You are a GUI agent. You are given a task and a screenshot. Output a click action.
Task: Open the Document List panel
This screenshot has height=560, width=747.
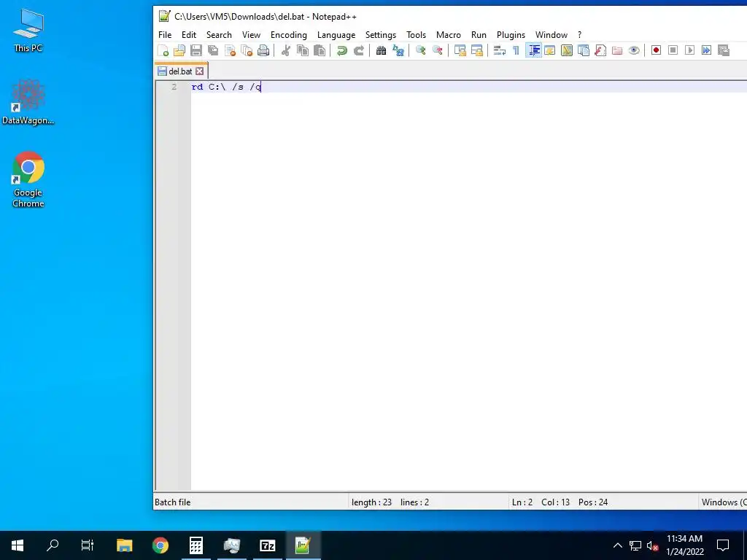584,50
